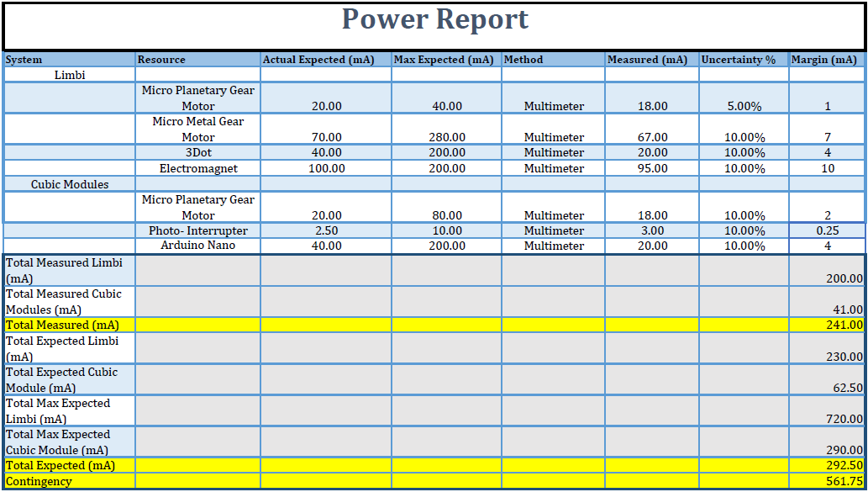This screenshot has width=868, height=492.
Task: Select the "3.00" measured cell
Action: [x=653, y=230]
